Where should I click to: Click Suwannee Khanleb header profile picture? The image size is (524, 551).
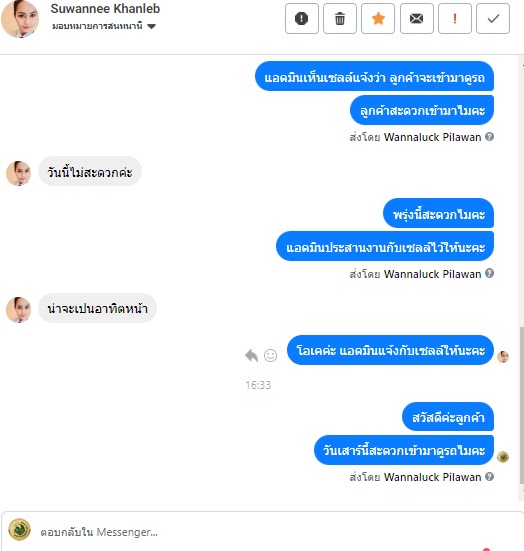click(x=20, y=19)
